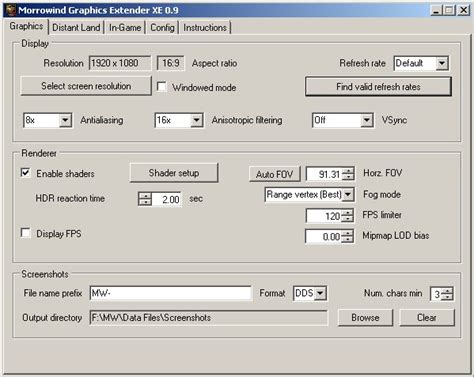The image size is (474, 377).
Task: Click the Morrowind app icon in title bar
Action: coord(11,10)
